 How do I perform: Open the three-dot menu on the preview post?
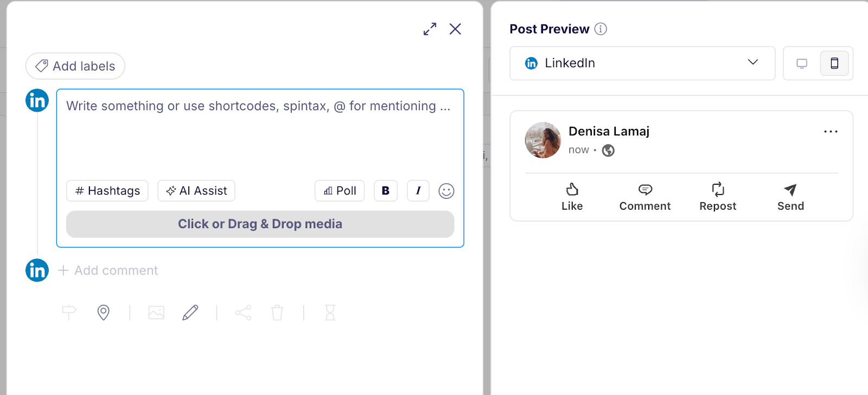830,131
